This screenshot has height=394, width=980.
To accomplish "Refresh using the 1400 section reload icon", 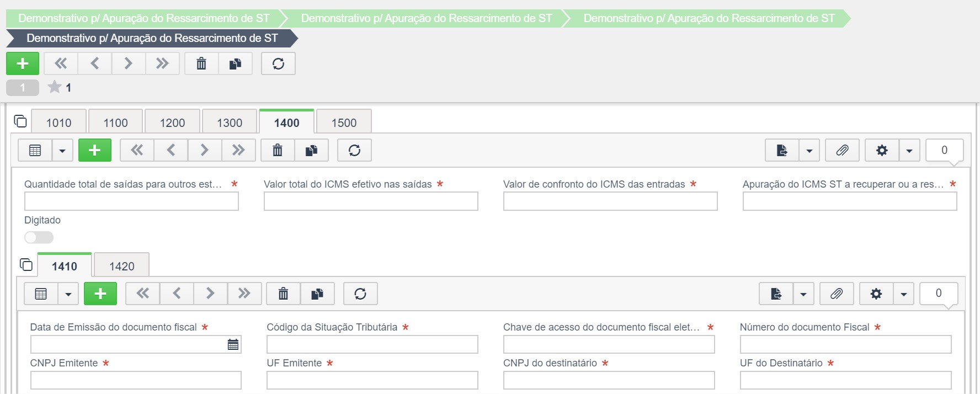I will tap(354, 150).
